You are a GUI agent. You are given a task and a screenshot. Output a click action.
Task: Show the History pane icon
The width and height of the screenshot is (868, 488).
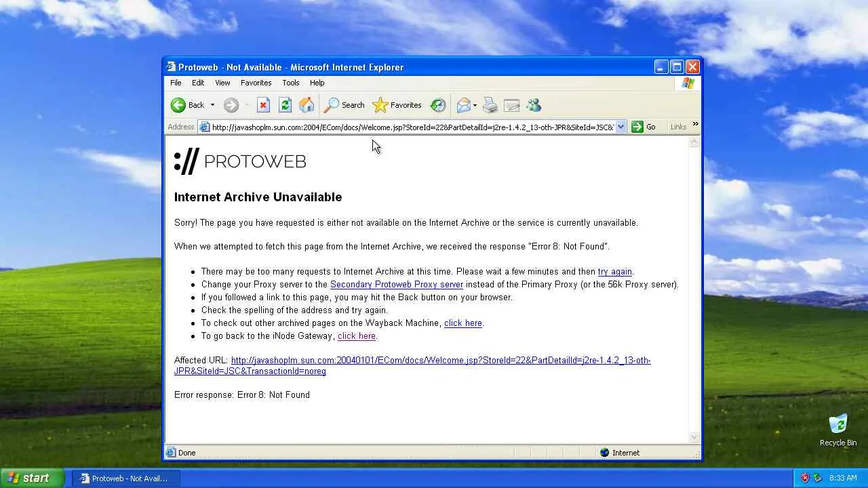pyautogui.click(x=438, y=105)
